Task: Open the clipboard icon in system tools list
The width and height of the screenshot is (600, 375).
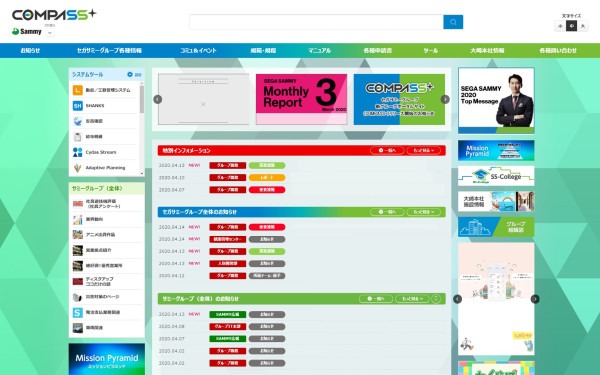Action: tap(78, 137)
